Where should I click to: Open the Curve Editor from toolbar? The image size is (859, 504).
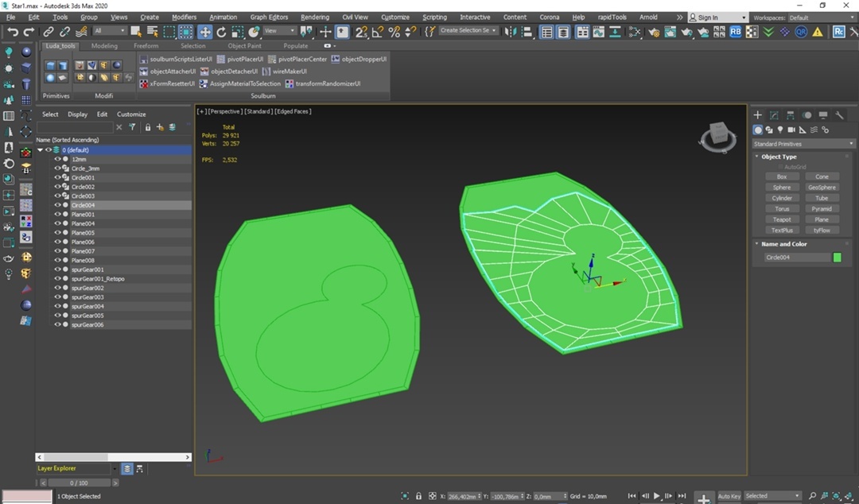point(598,32)
